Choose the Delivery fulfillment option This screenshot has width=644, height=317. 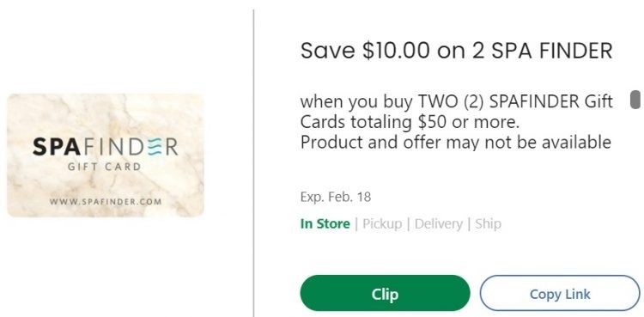(x=439, y=223)
